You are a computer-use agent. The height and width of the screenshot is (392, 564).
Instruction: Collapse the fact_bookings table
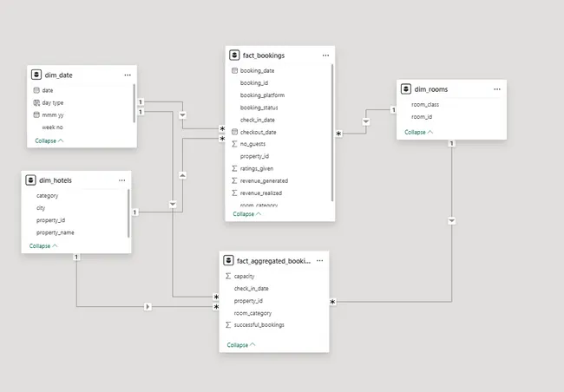pyautogui.click(x=246, y=214)
